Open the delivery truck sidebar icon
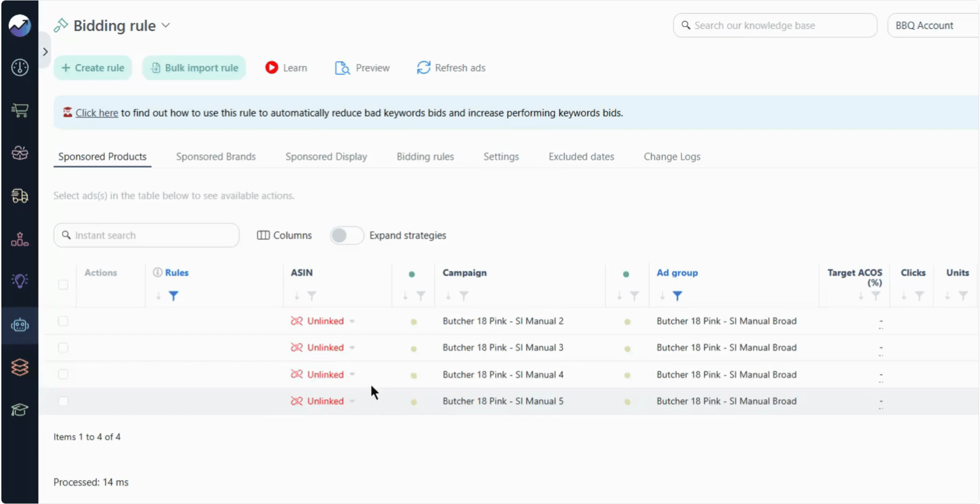This screenshot has height=504, width=980. [20, 196]
